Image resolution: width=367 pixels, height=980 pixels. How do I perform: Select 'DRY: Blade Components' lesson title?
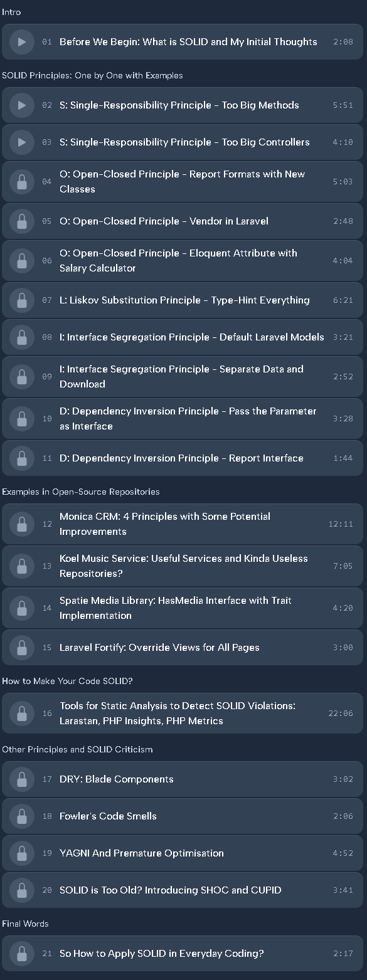[x=117, y=779]
